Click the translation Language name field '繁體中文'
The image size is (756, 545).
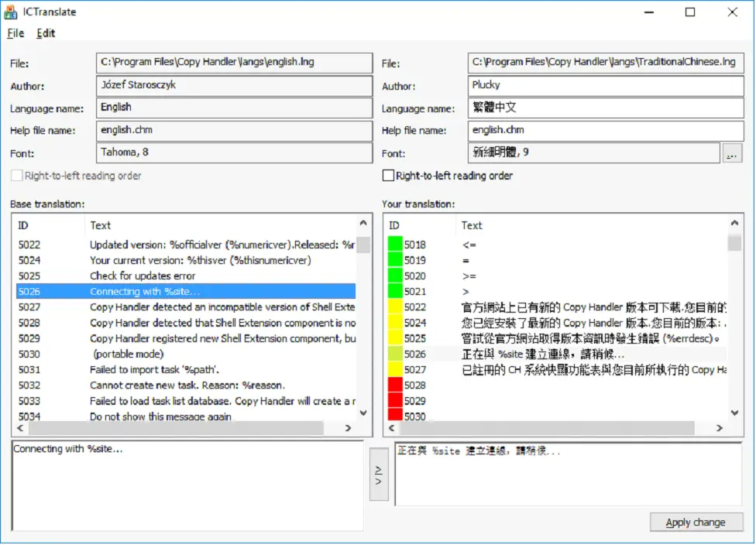tap(606, 108)
